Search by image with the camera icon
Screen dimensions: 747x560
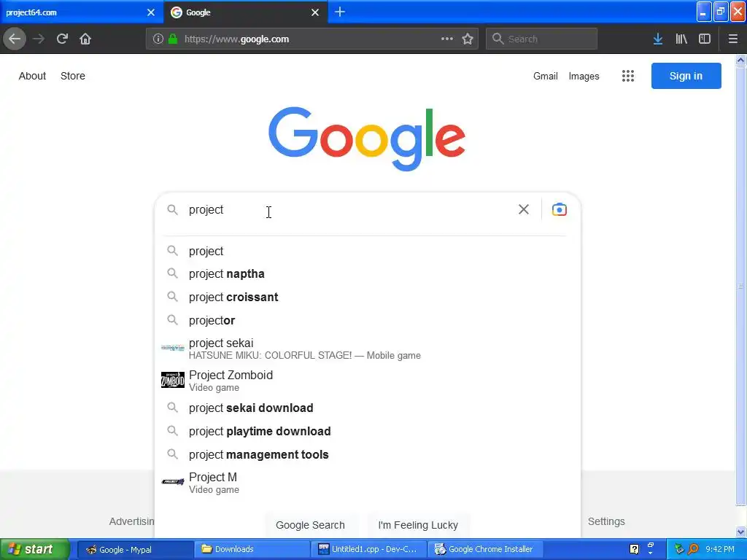[560, 209]
